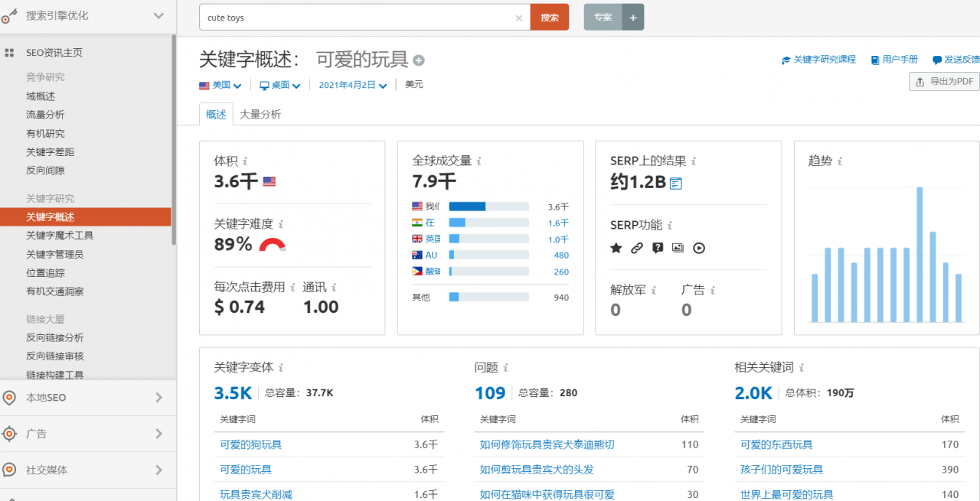The height and width of the screenshot is (501, 980).
Task: Click the link chain SERP feature icon
Action: [x=637, y=248]
